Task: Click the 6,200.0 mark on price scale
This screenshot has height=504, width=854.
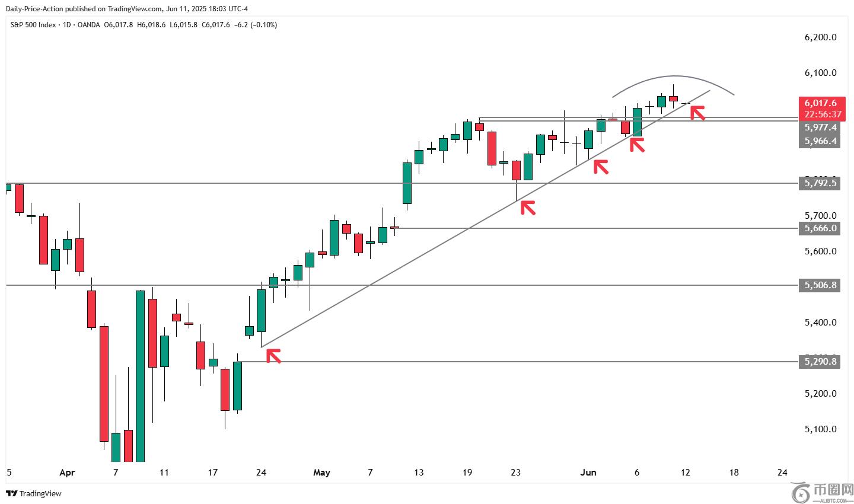Action: pos(820,37)
